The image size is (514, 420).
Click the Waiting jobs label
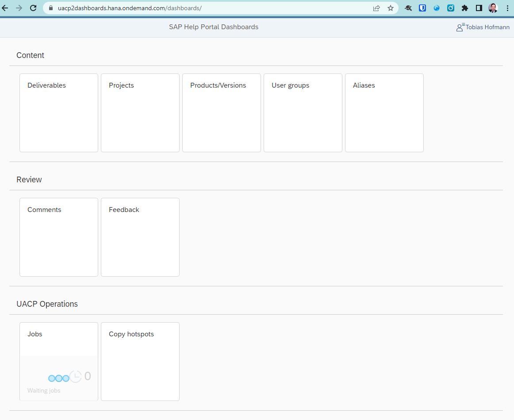point(44,390)
